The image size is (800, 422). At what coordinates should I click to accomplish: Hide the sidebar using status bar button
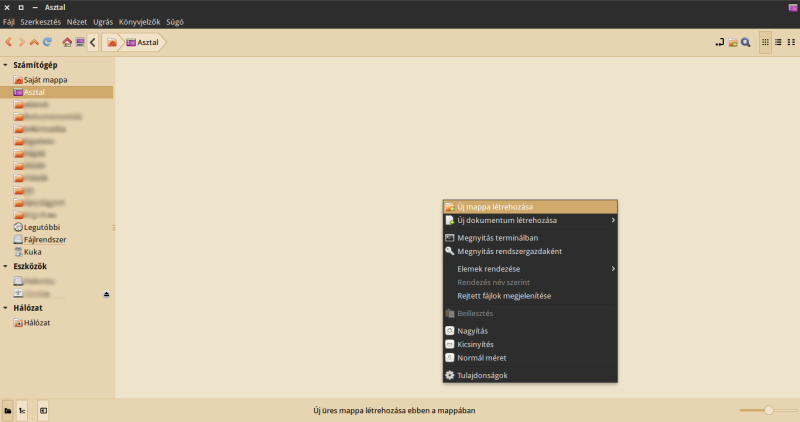pyautogui.click(x=43, y=410)
